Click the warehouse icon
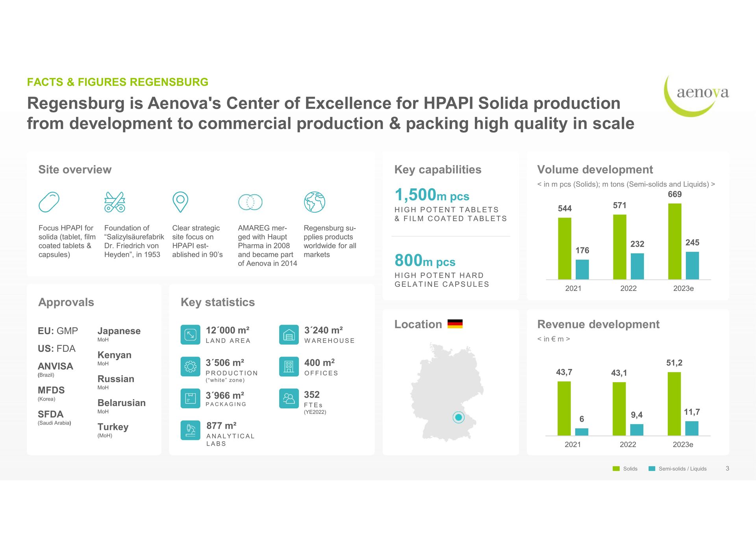Image resolution: width=756 pixels, height=535 pixels. coord(289,335)
